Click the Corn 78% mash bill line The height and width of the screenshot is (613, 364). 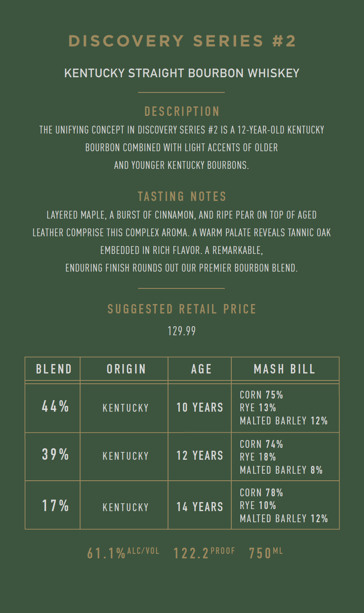point(261,493)
